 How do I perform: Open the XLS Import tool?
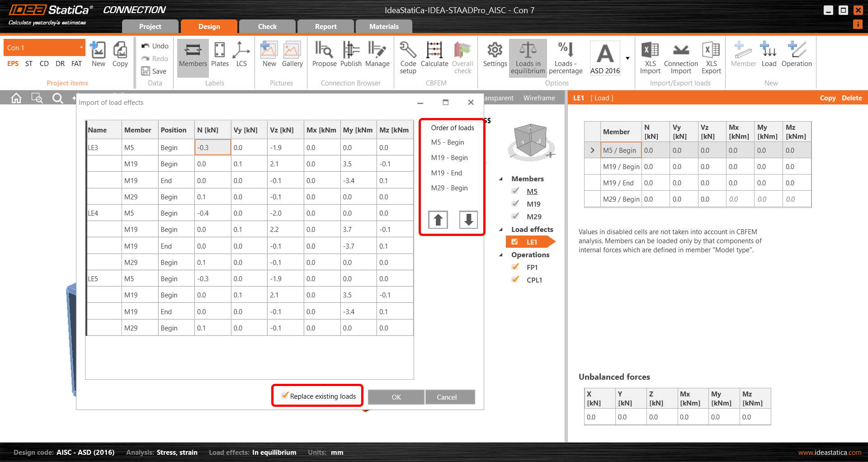click(x=650, y=57)
